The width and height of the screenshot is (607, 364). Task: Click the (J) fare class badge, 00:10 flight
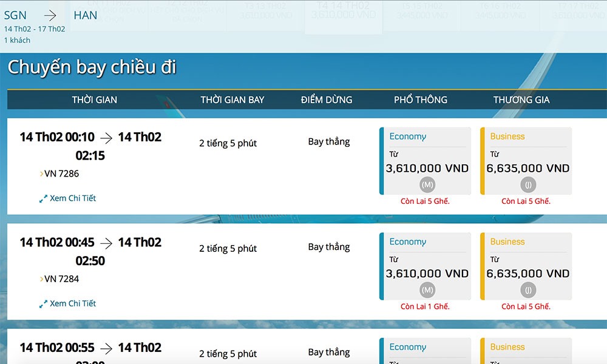pos(528,185)
